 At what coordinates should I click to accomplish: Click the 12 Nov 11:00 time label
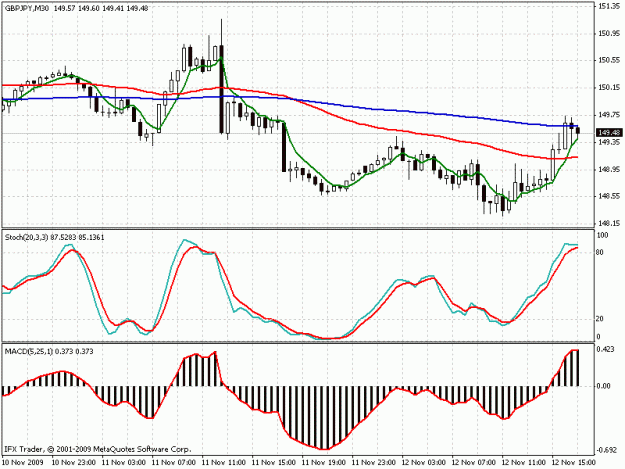coord(523,463)
